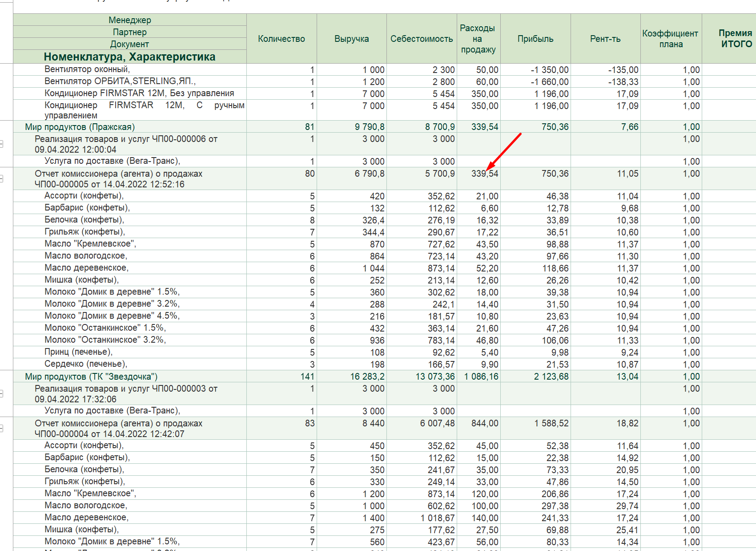Select the Сердечко (печенье) row
Screen dimensions: 756x551
(x=86, y=364)
